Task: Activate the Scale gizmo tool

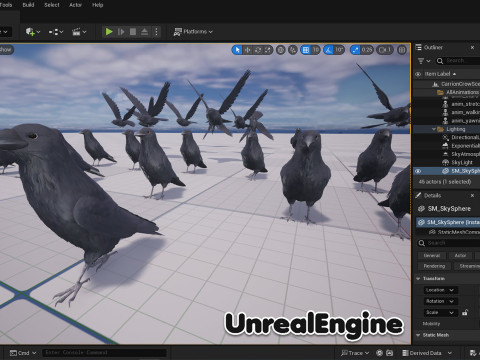Action: [268, 50]
